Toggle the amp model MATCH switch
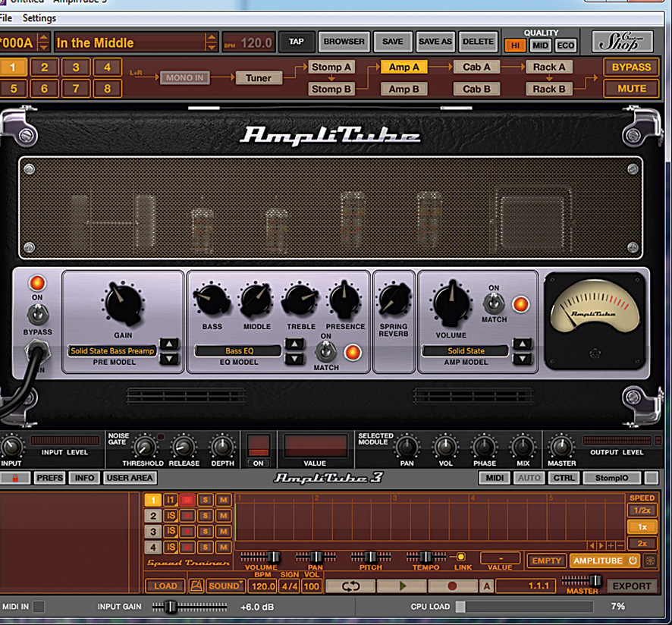 coord(494,304)
